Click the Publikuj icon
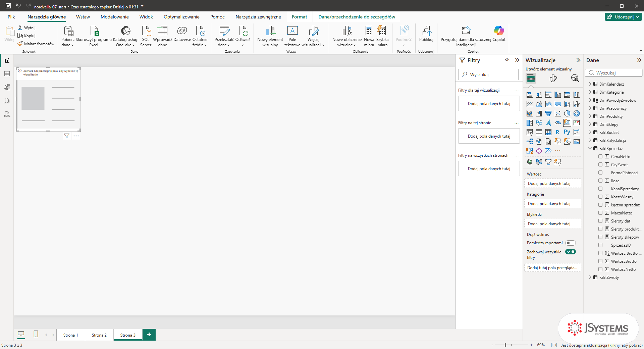The height and width of the screenshot is (349, 644). click(x=426, y=34)
